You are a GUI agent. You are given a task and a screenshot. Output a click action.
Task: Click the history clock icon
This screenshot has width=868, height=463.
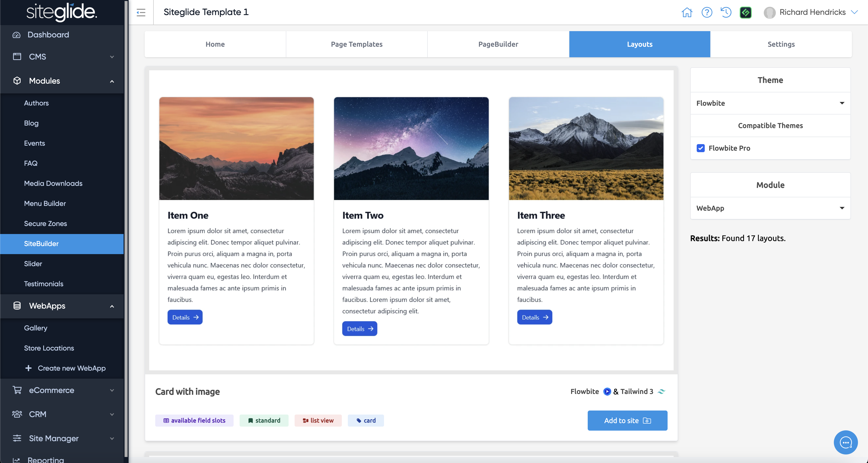(x=726, y=13)
